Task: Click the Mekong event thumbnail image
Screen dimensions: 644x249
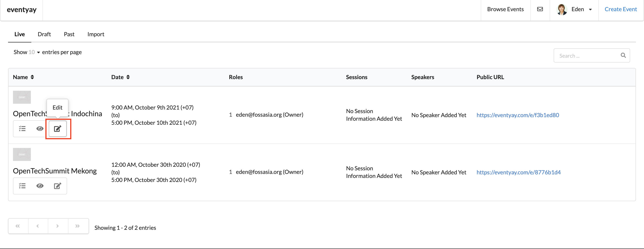Action: (22, 154)
